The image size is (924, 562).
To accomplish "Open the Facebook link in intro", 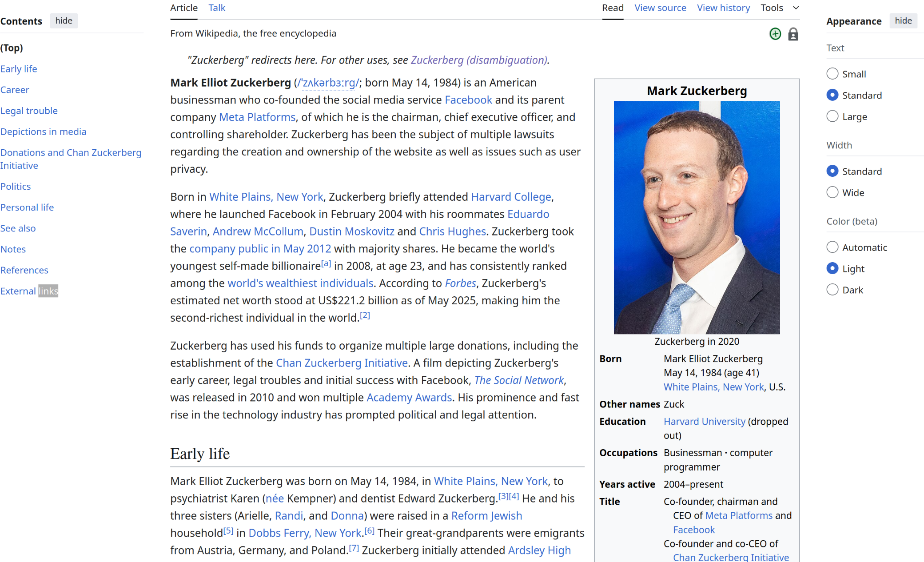I will (x=468, y=100).
